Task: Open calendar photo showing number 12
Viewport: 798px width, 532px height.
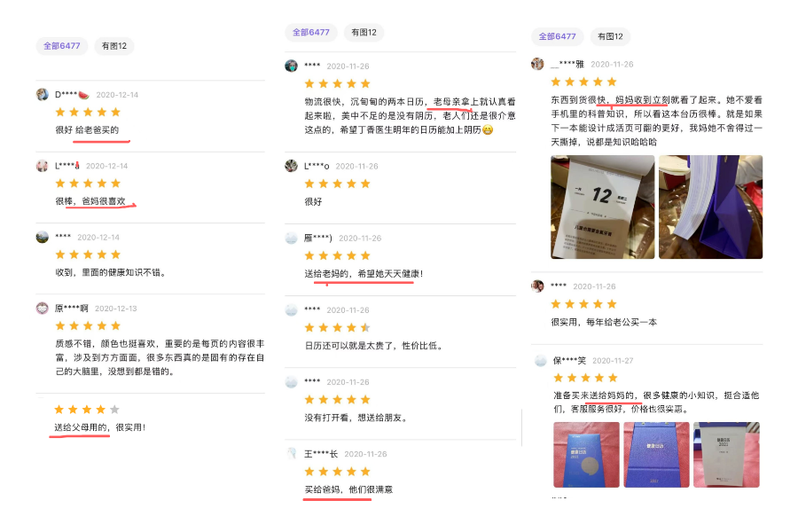Action: point(603,207)
